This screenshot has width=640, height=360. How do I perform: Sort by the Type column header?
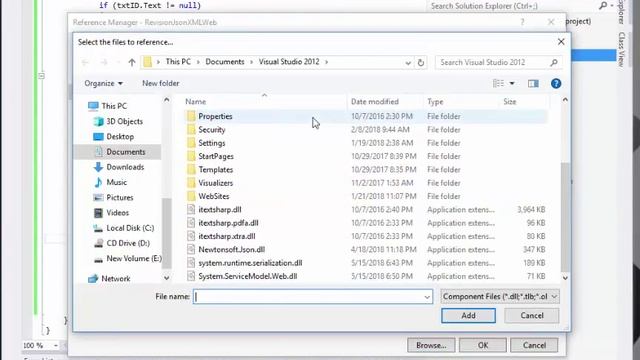[435, 102]
